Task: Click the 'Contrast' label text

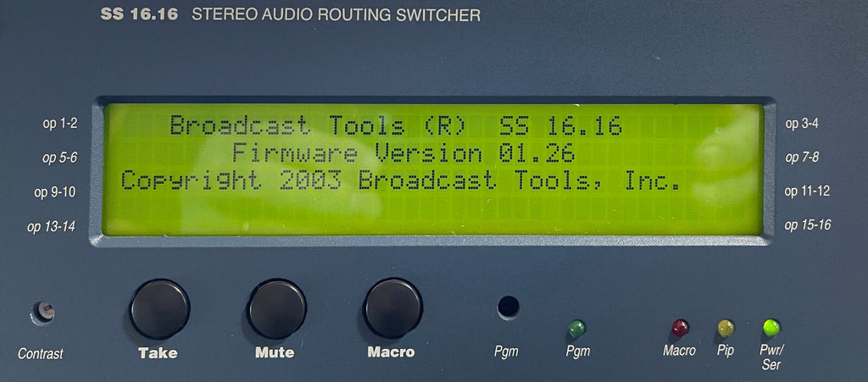Action: (41, 353)
